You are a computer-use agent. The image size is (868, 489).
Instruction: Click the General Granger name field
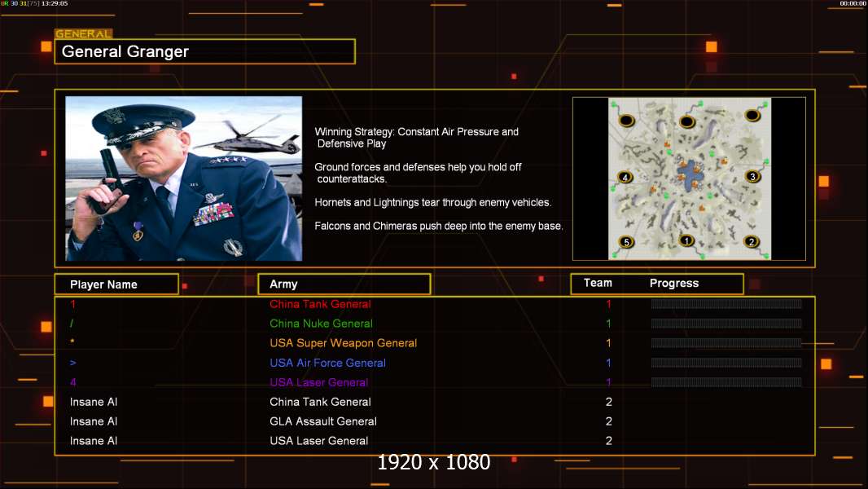coord(204,52)
